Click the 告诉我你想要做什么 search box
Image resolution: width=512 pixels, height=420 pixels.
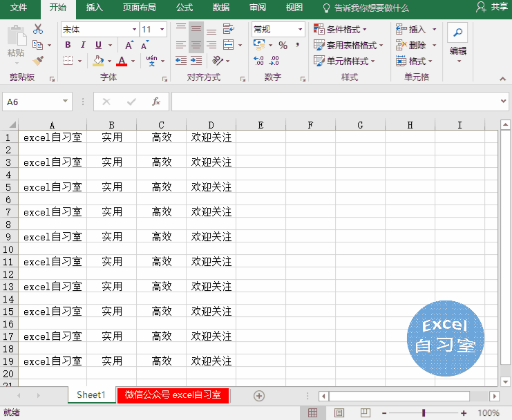coord(366,8)
